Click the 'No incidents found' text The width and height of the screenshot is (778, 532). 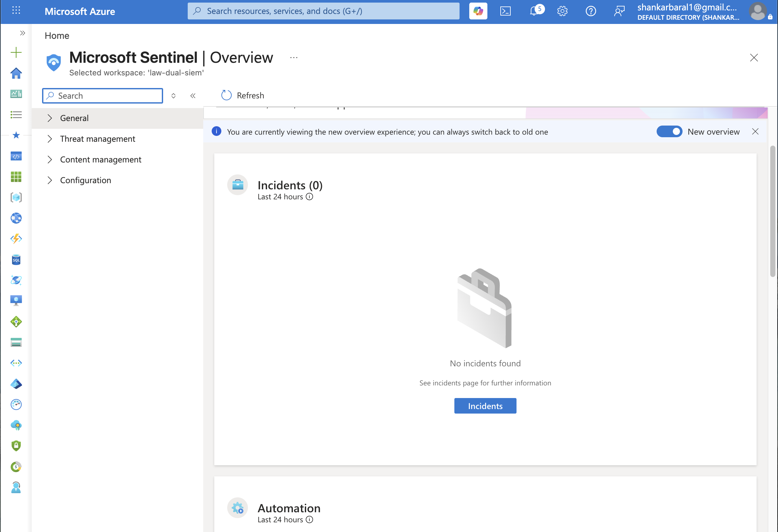coord(485,364)
